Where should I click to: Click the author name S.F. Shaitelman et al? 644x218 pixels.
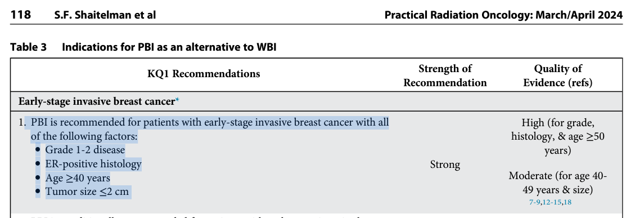(105, 15)
